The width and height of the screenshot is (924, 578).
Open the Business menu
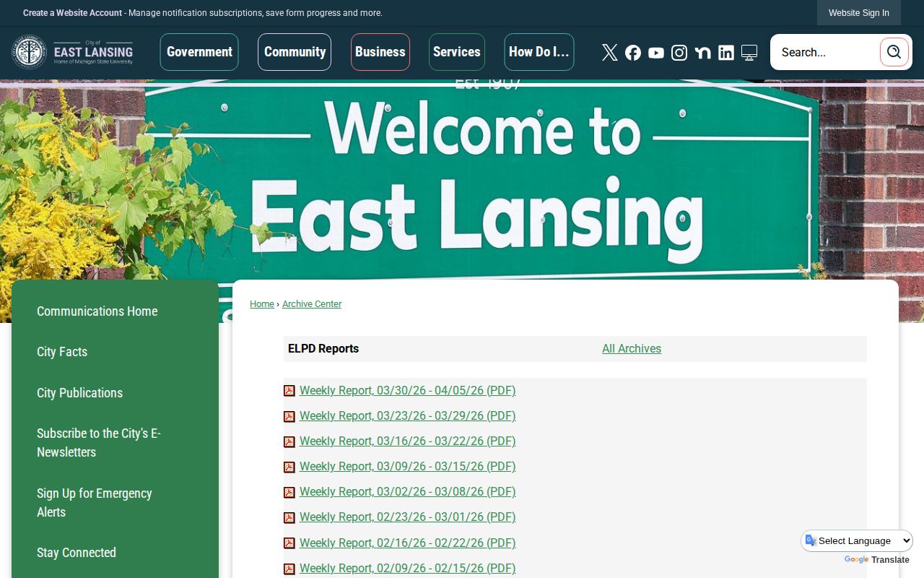tap(380, 52)
